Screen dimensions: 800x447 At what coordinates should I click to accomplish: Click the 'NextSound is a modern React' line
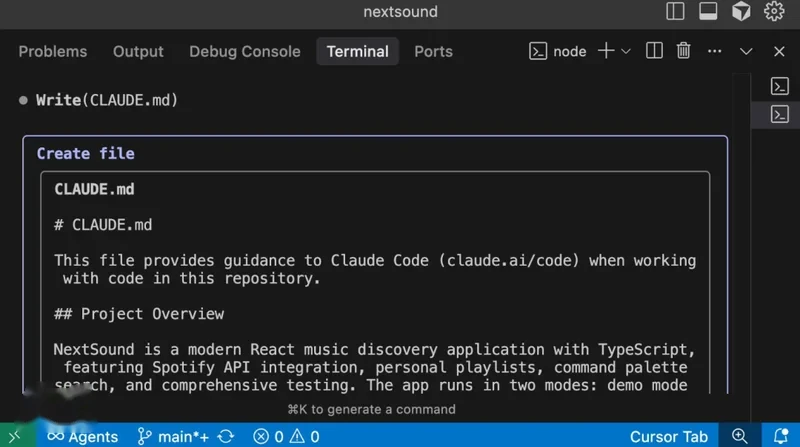[x=374, y=350]
